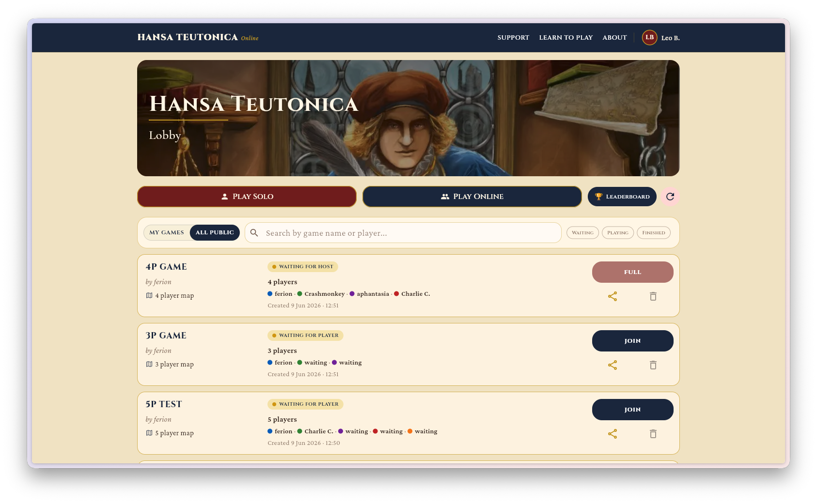This screenshot has height=504, width=817.
Task: Toggle the Waiting filter chip
Action: pyautogui.click(x=582, y=233)
